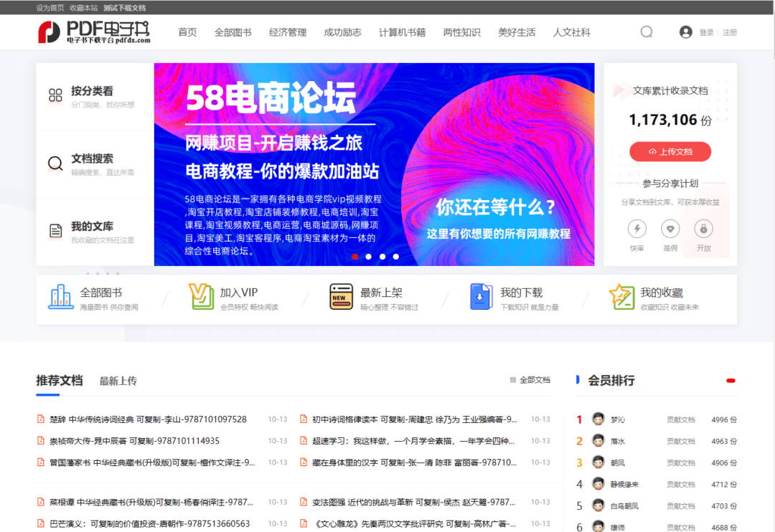Click the 文档搜索 magnifier icon
Image resolution: width=775 pixels, height=532 pixels.
pyautogui.click(x=55, y=163)
